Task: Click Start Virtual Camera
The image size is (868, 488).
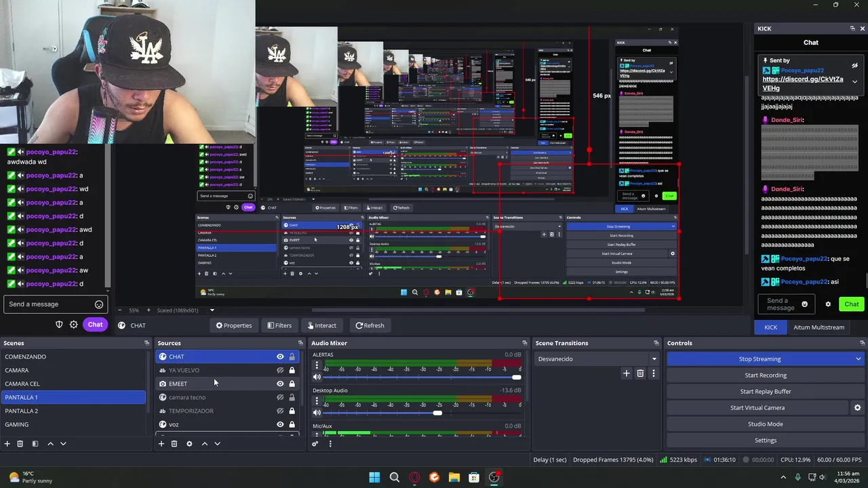Action: point(757,408)
